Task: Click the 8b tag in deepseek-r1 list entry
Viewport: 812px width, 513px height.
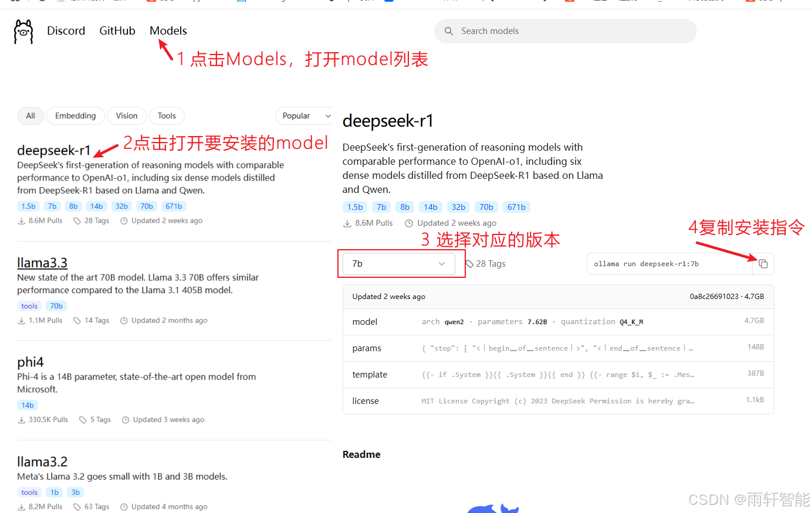Action: pos(73,206)
